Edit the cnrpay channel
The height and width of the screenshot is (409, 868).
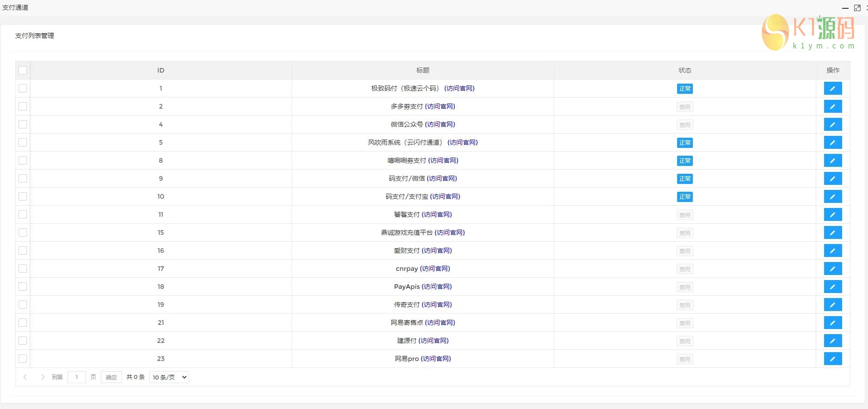click(832, 269)
